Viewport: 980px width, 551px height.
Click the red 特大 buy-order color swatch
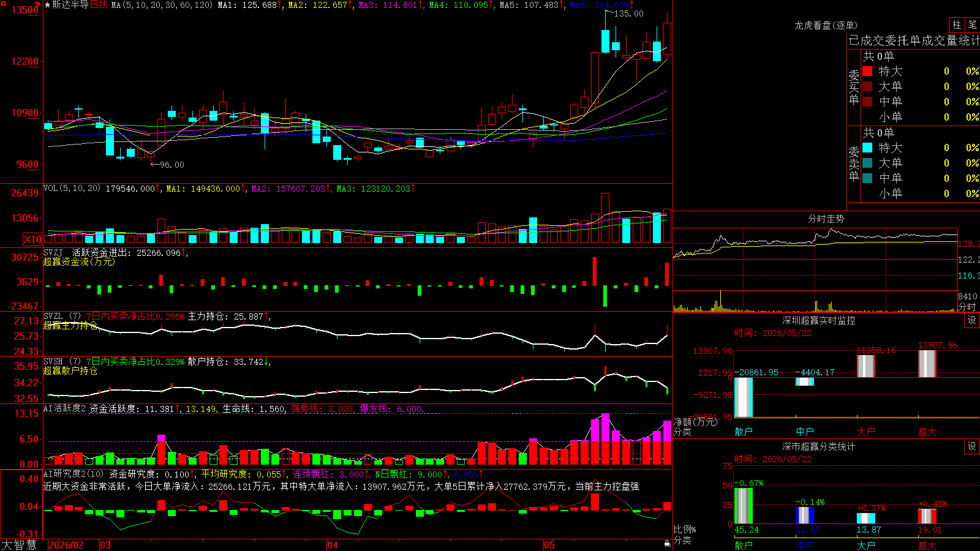pyautogui.click(x=867, y=71)
